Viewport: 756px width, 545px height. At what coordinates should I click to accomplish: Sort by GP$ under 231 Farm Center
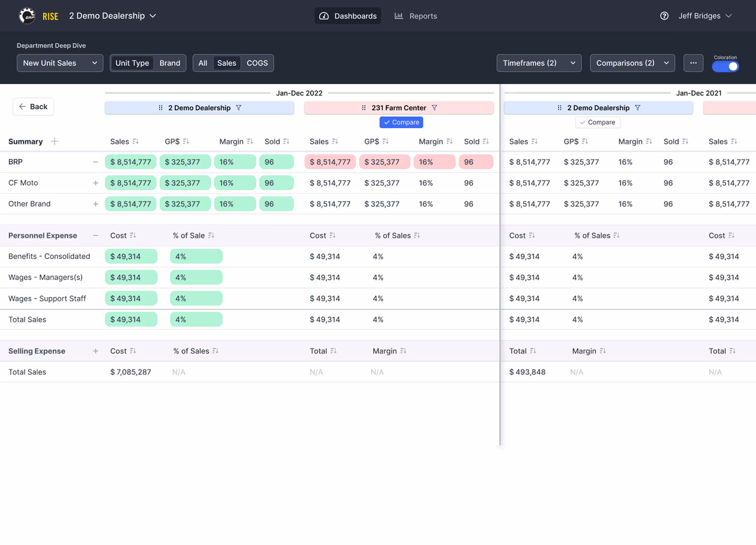pos(385,141)
